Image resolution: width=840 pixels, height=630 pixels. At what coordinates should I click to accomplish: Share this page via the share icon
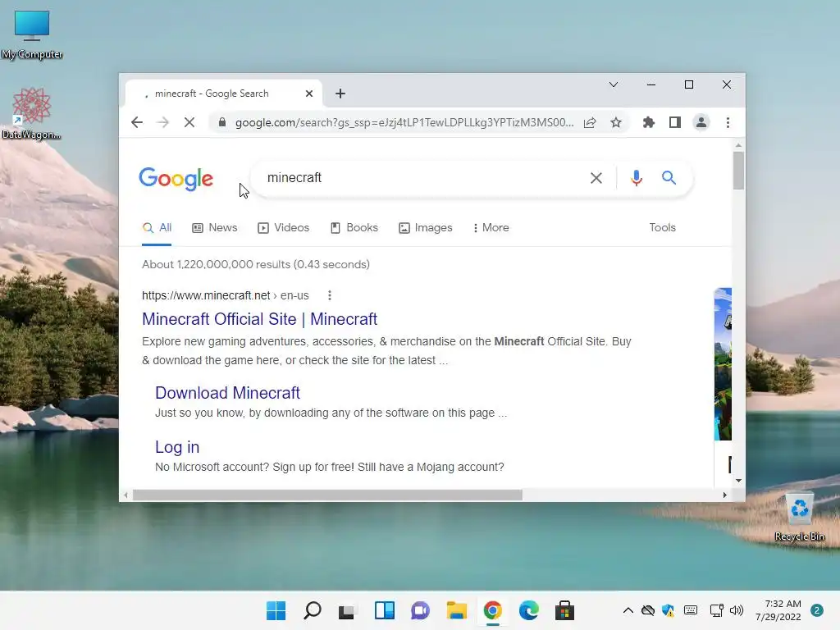(590, 123)
